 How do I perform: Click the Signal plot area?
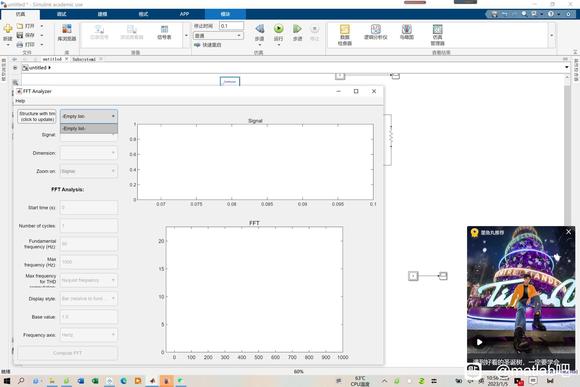(255, 162)
